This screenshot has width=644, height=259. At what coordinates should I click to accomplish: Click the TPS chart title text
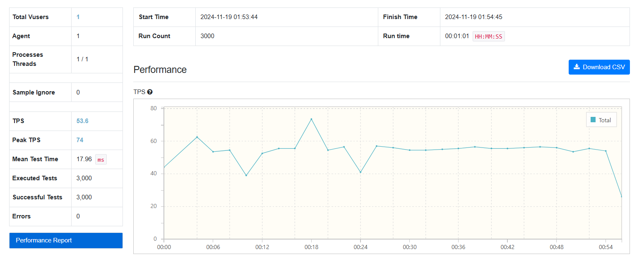pyautogui.click(x=139, y=92)
